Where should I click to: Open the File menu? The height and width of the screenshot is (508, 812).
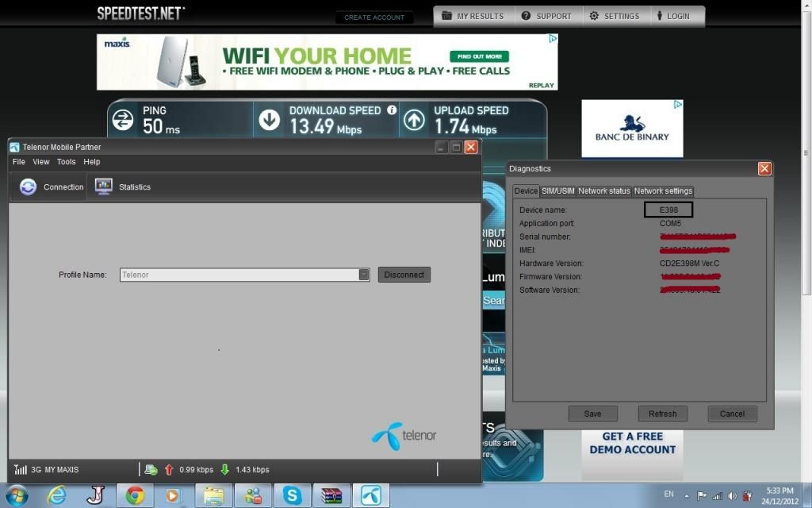tap(18, 162)
